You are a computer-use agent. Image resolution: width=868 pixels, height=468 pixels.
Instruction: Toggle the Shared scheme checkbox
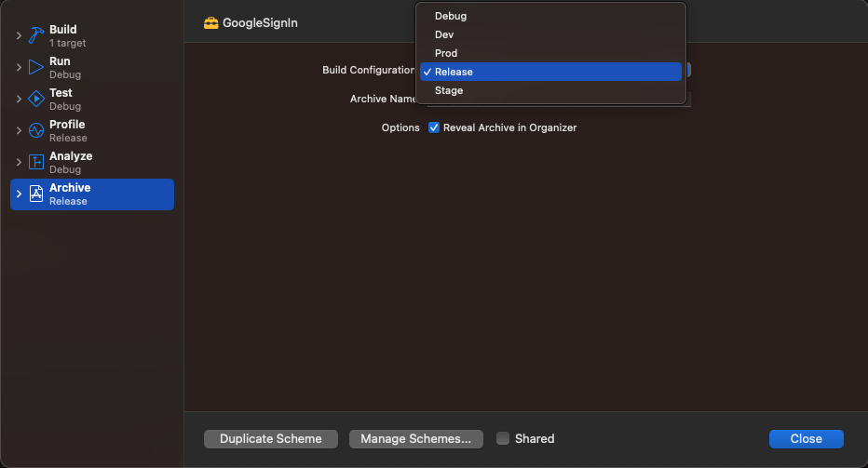point(503,438)
